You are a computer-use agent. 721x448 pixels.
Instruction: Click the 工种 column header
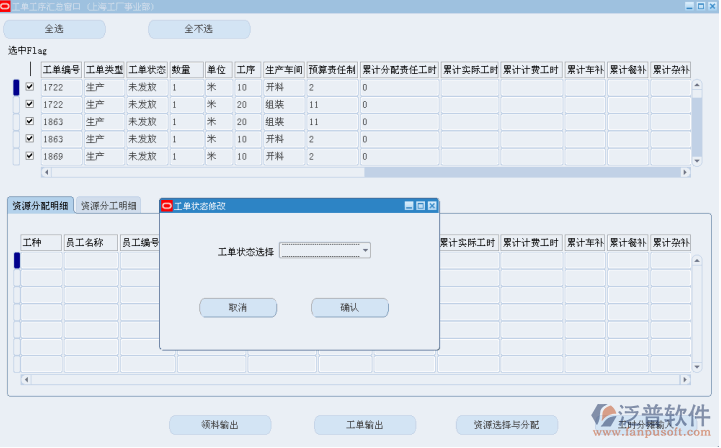coord(41,242)
